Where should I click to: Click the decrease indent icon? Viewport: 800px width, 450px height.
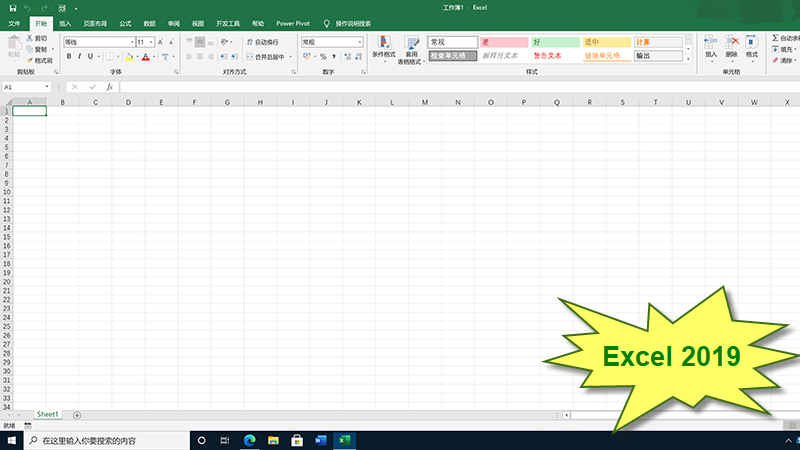pos(223,57)
